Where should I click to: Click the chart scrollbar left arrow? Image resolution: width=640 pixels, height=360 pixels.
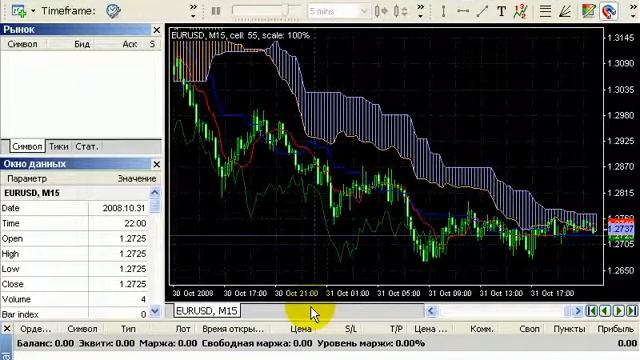point(431,311)
